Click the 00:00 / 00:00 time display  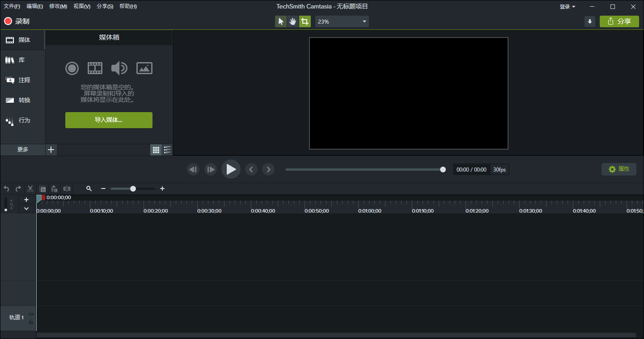point(471,170)
